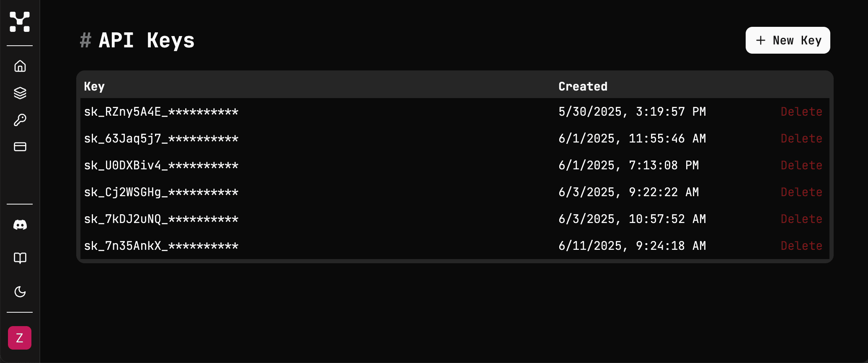Screen dimensions: 868x363
Task: Open the Discord community icon
Action: tap(20, 225)
